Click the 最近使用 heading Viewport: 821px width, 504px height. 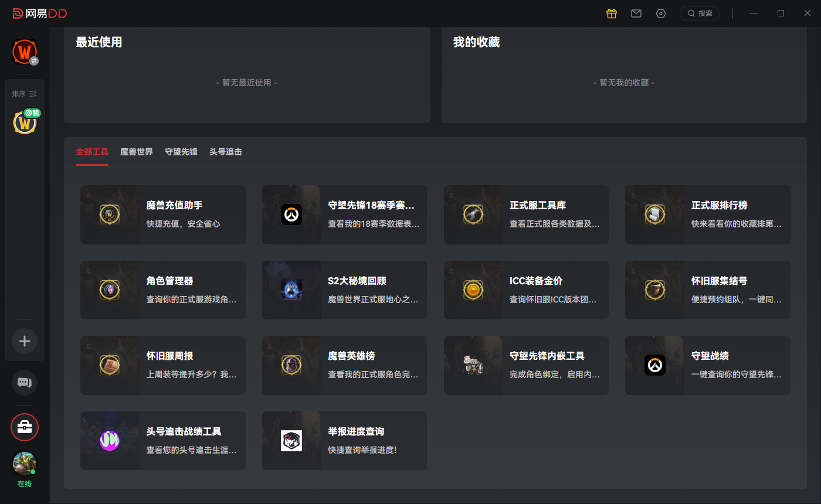[x=99, y=42]
